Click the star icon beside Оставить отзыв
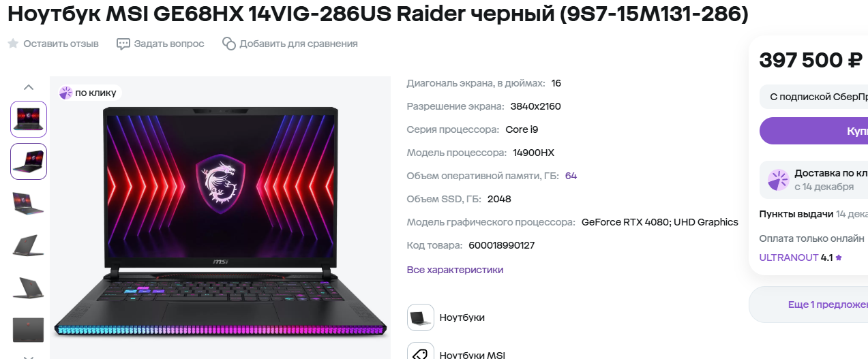This screenshot has height=359, width=868. click(13, 44)
